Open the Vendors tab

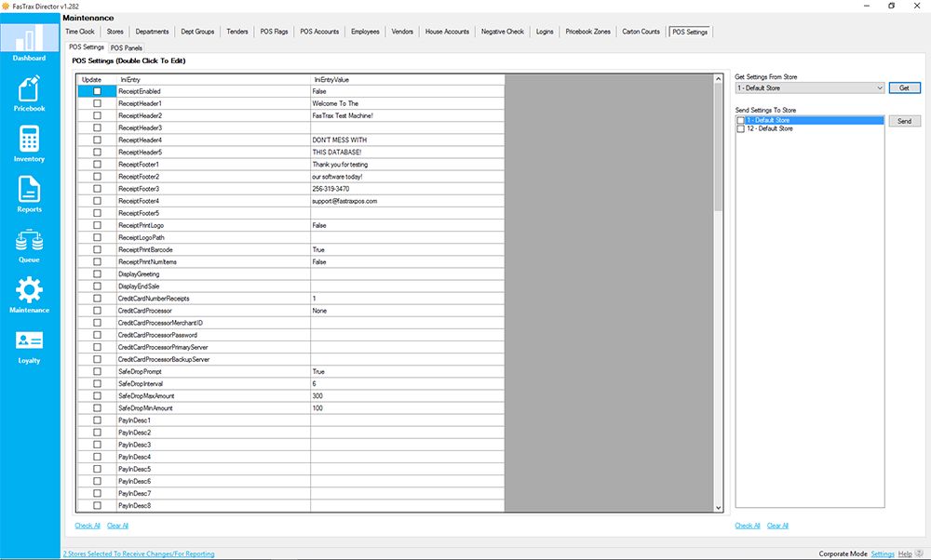402,32
